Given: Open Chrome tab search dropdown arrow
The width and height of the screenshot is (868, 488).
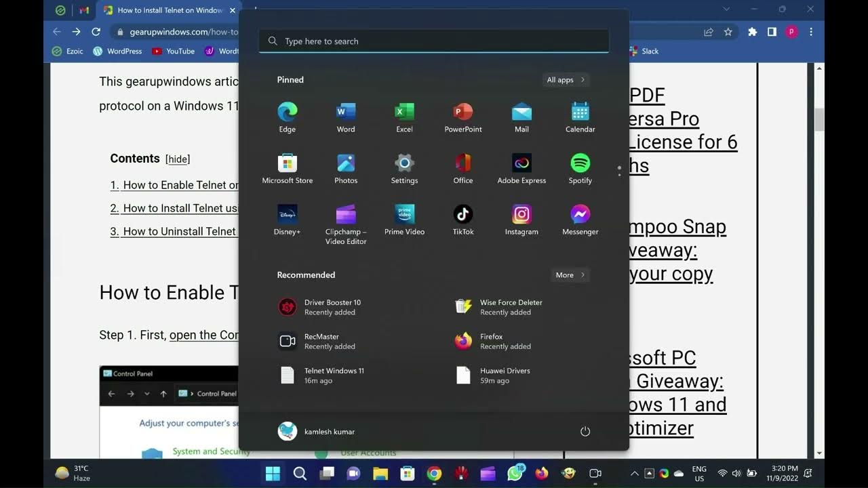Looking at the screenshot, I should pos(726,9).
